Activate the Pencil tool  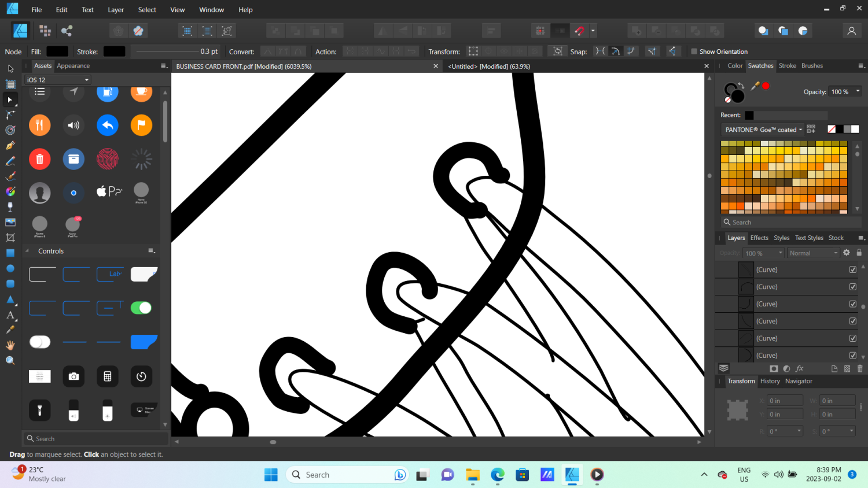click(10, 161)
